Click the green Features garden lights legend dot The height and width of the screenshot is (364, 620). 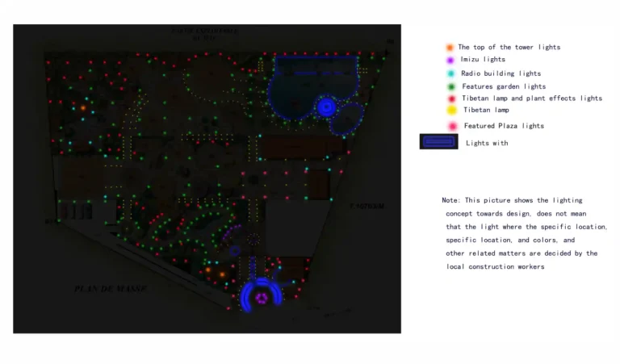[451, 86]
